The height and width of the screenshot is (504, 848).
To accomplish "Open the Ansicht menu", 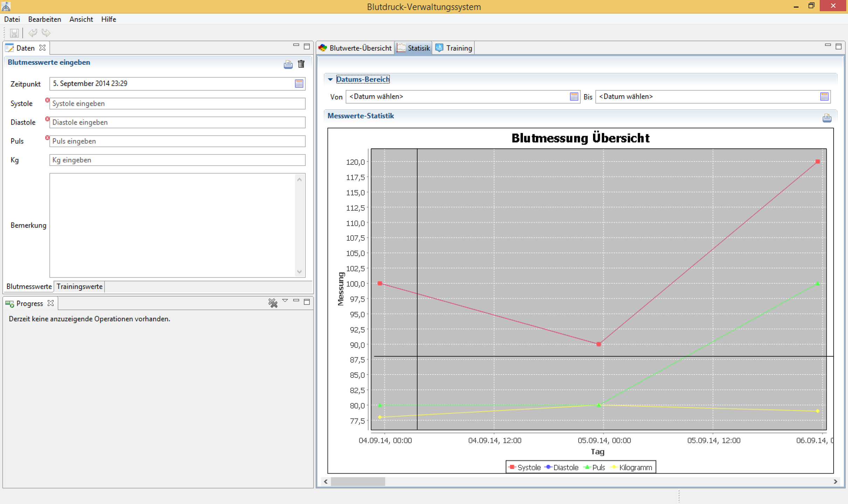I will coord(81,19).
